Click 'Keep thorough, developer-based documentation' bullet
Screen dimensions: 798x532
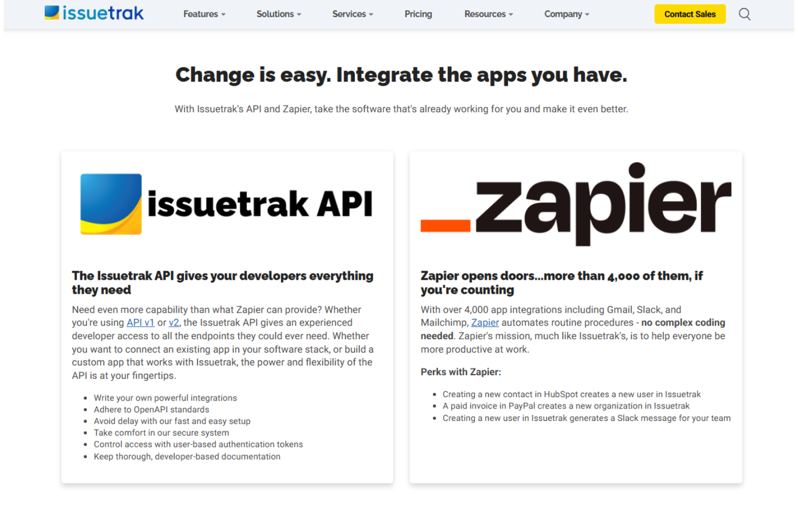click(x=187, y=457)
